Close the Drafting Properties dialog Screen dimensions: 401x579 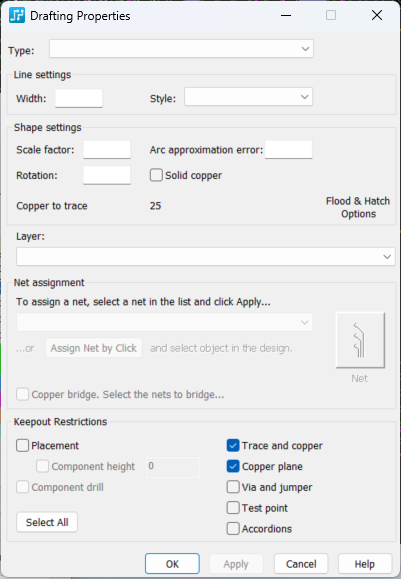click(377, 15)
